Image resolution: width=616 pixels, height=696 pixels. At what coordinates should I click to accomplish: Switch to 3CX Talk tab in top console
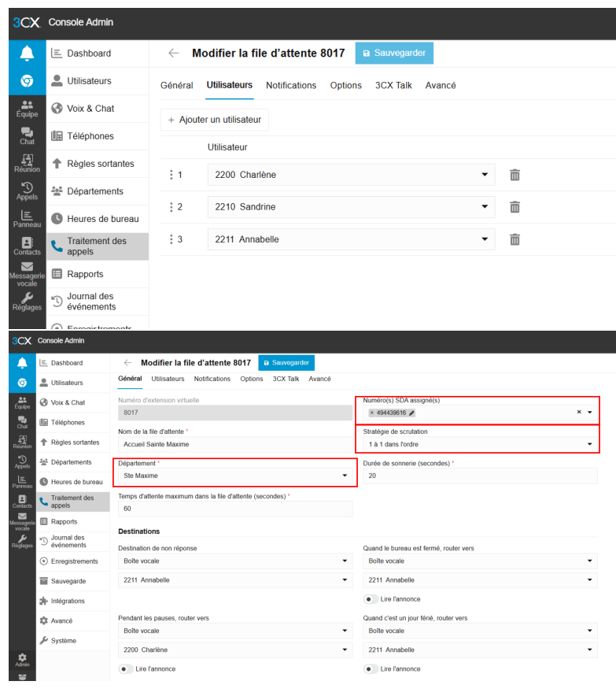pos(393,85)
